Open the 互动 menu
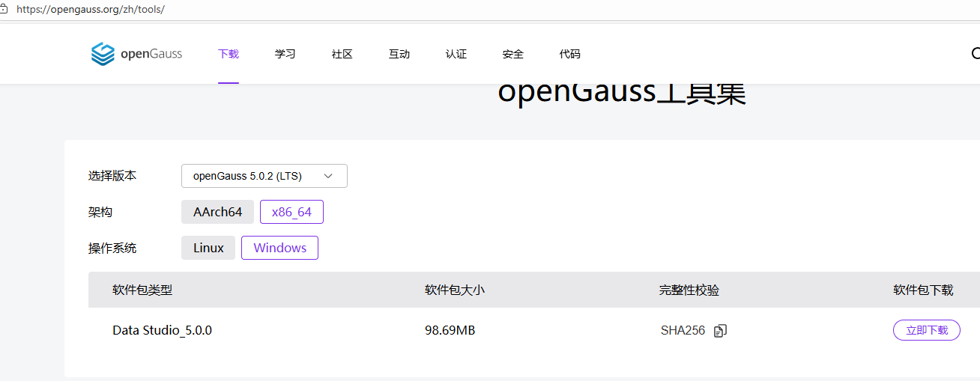The width and height of the screenshot is (980, 381). (399, 54)
